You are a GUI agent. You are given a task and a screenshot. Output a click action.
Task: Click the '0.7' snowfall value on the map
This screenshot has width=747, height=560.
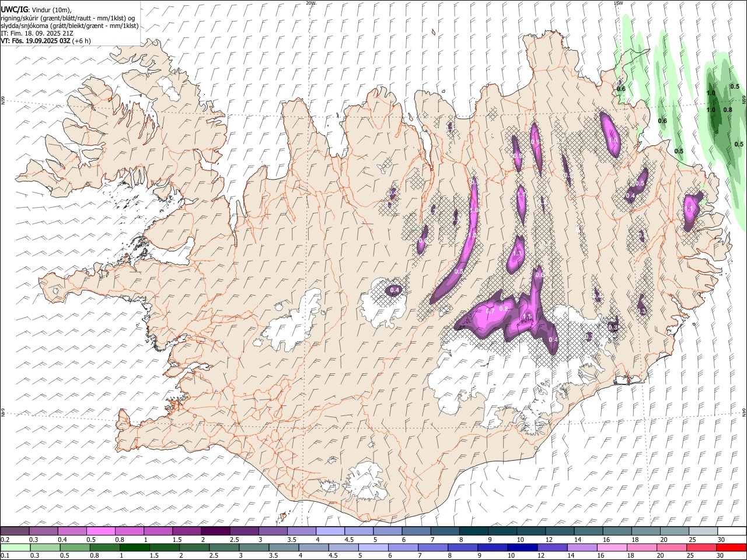(x=490, y=311)
